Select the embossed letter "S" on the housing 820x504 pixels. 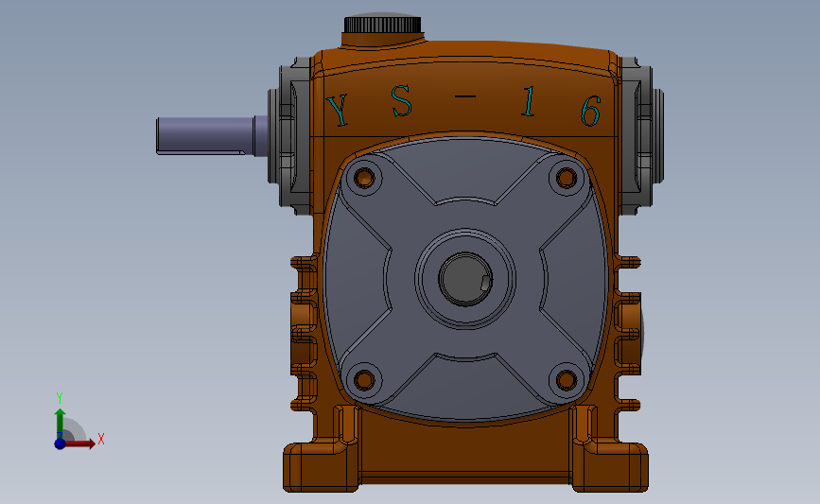(402, 100)
